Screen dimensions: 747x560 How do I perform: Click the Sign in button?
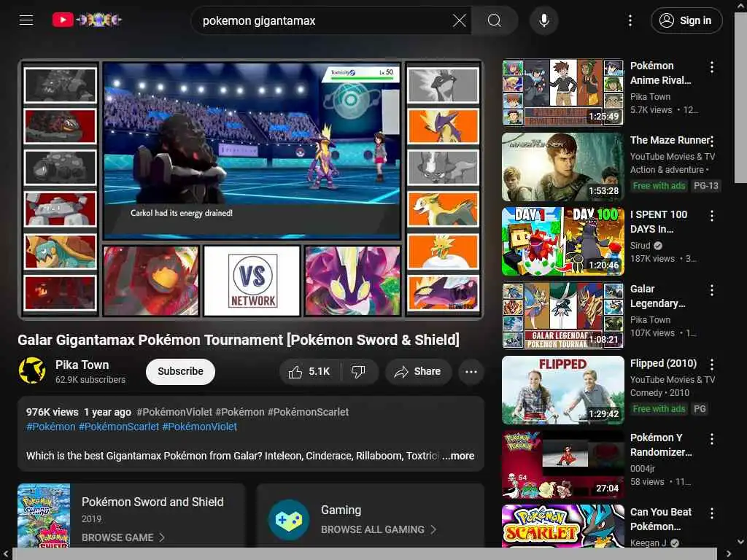coord(686,20)
